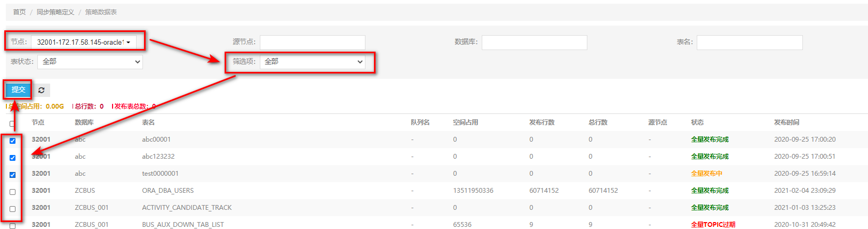Click the 表名 text input
The width and height of the screenshot is (868, 229).
pyautogui.click(x=749, y=42)
